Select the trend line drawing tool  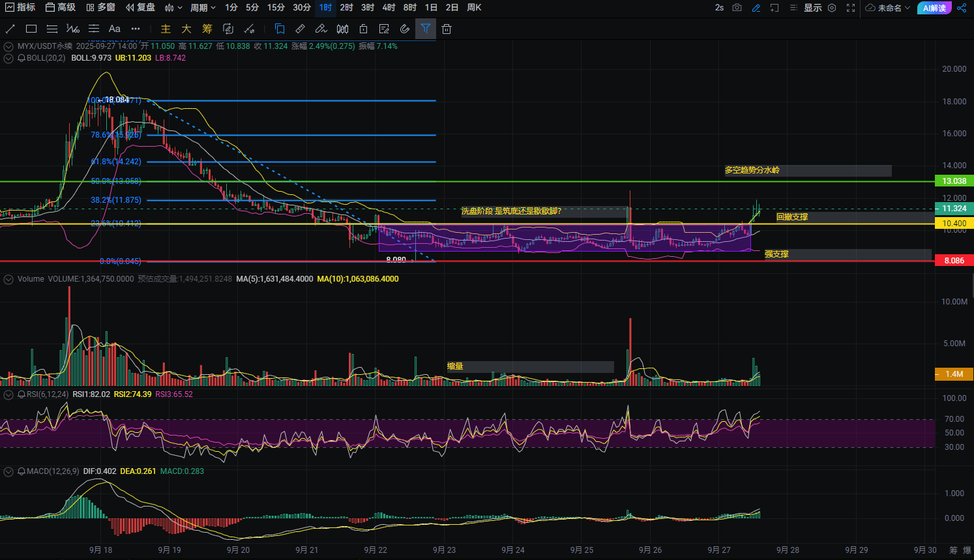click(10, 29)
